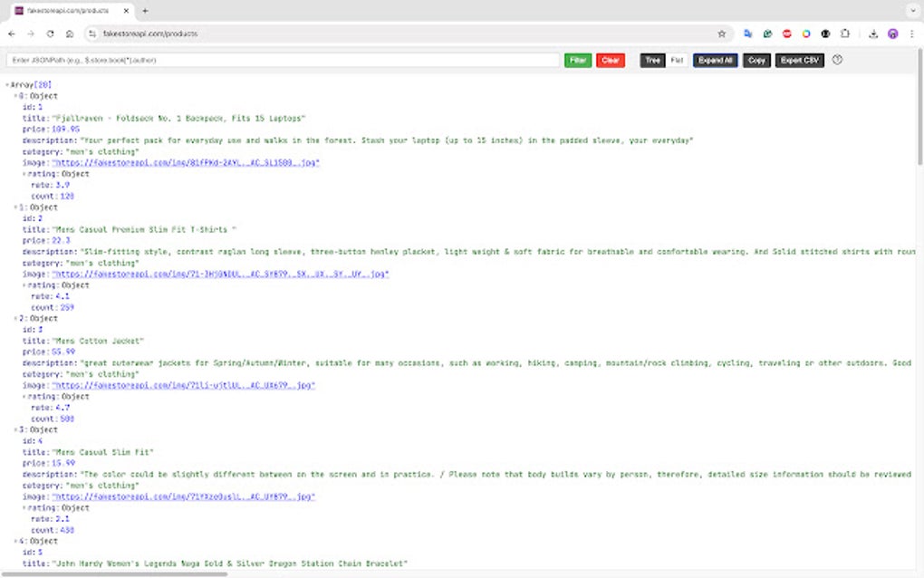Open the browser profile avatar icon

tap(892, 34)
